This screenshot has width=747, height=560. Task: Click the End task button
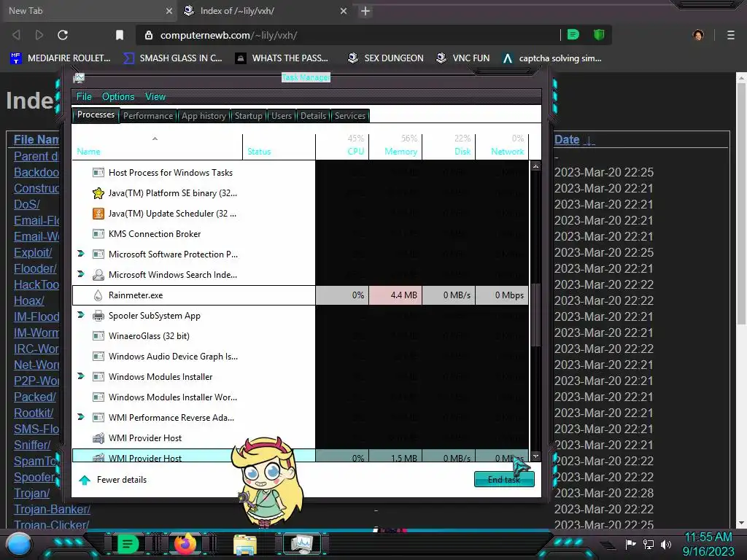(504, 480)
